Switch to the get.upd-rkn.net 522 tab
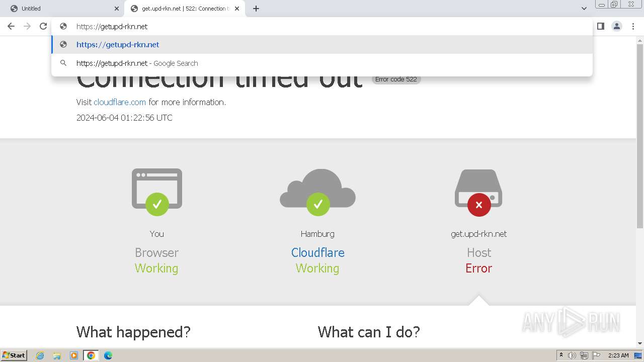Viewport: 644px width, 362px height. [x=185, y=9]
